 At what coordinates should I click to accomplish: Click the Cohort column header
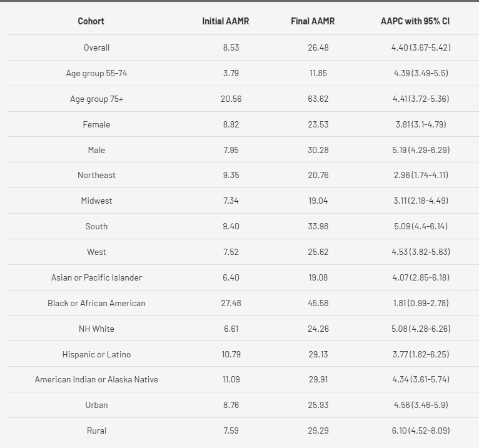91,21
